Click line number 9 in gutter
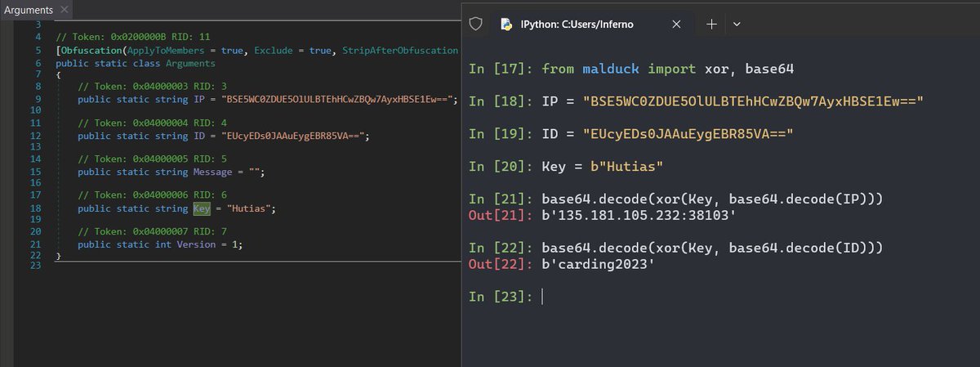Image resolution: width=980 pixels, height=367 pixels. 38,99
